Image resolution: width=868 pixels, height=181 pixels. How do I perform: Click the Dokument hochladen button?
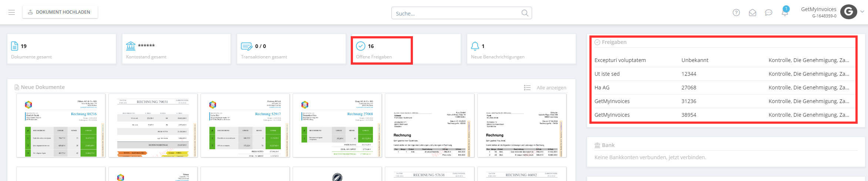(x=60, y=12)
